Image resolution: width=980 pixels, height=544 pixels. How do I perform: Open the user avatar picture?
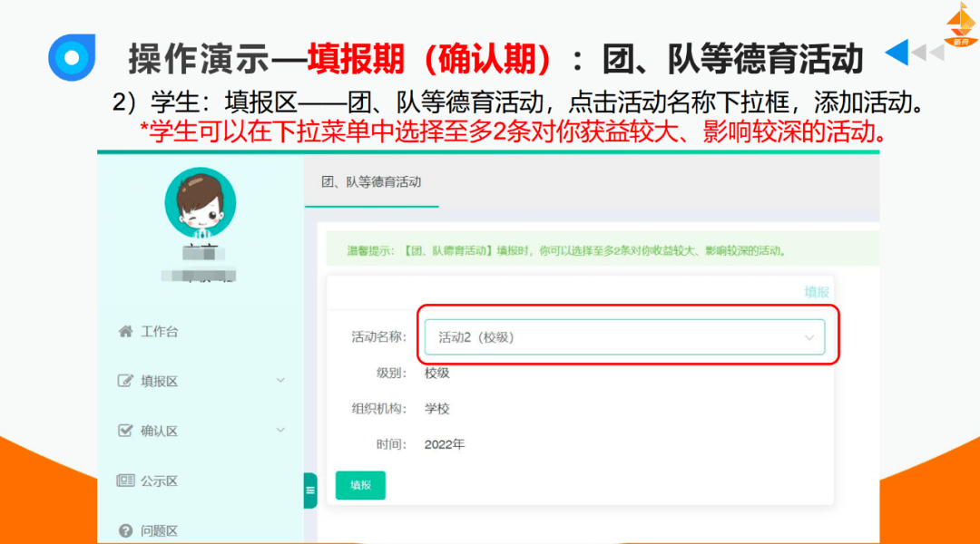(x=200, y=203)
